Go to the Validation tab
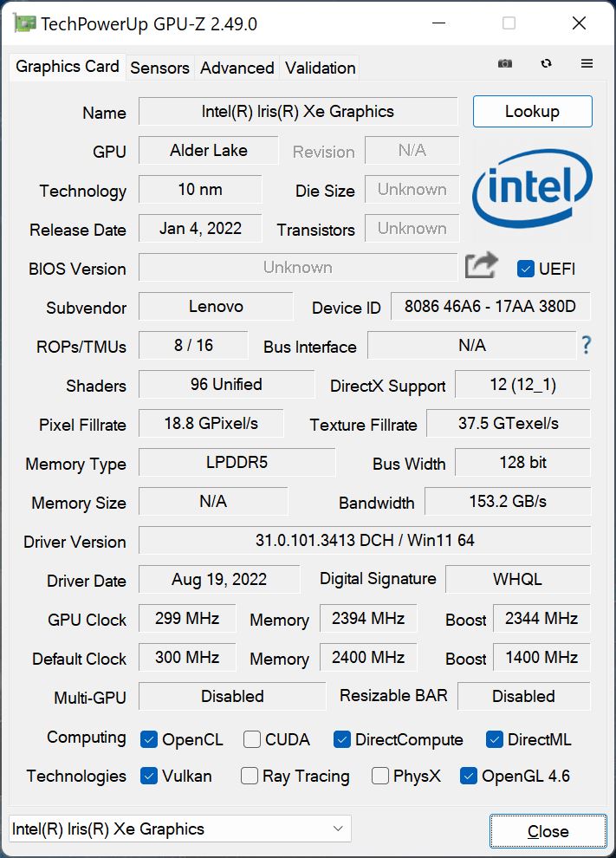This screenshot has width=616, height=858. [320, 68]
